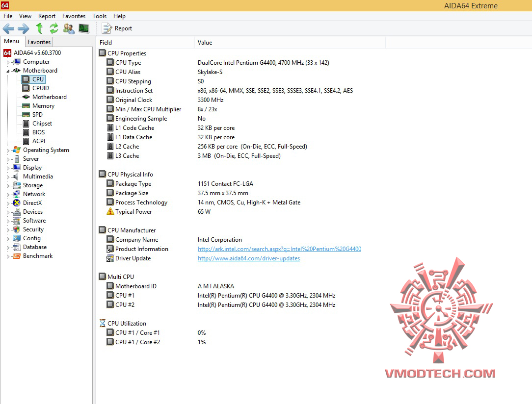Screen dimensions: 532x404
Task: Select the Database tree item
Action: tap(35, 247)
